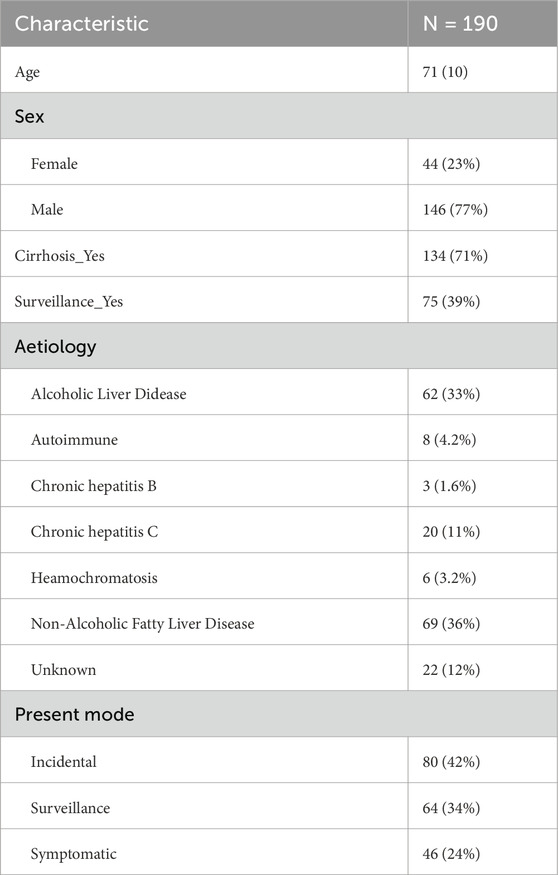Select Chronic hepatitis B row

[x=279, y=484]
